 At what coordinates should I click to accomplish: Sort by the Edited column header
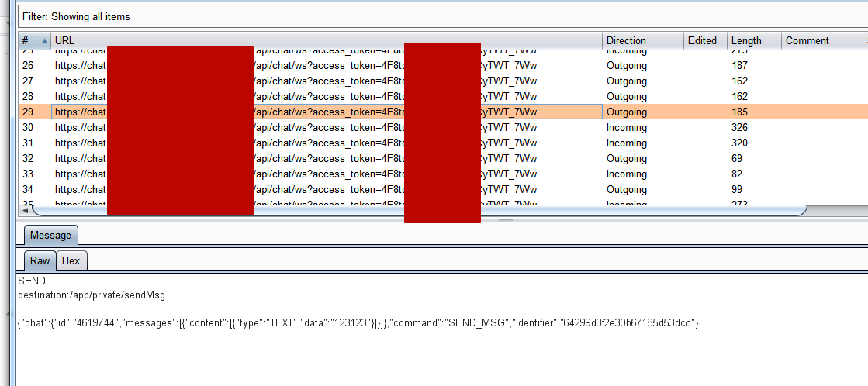tap(705, 40)
